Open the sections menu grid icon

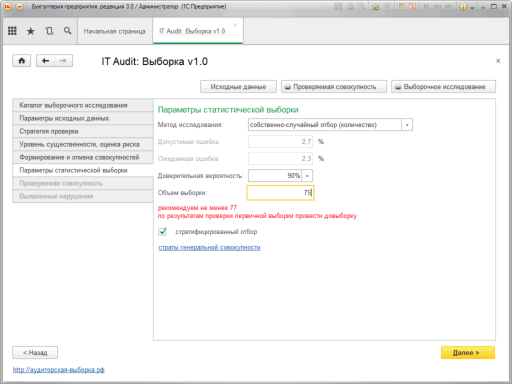[12, 31]
